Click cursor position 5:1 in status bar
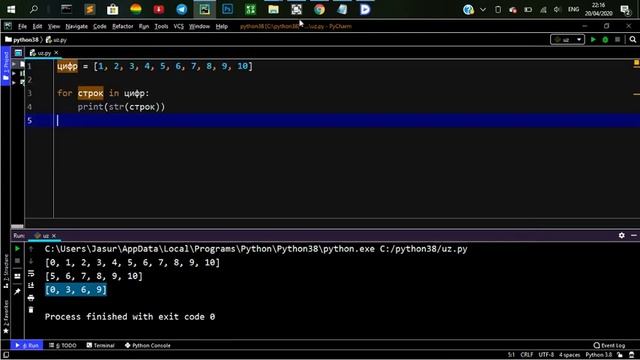This screenshot has width=640, height=360. 511,355
